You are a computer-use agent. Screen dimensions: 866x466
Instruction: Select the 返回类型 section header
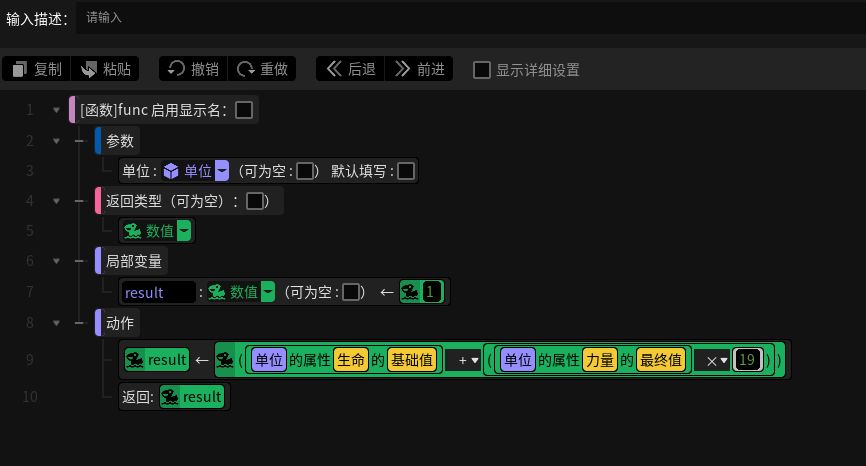[x=189, y=201]
